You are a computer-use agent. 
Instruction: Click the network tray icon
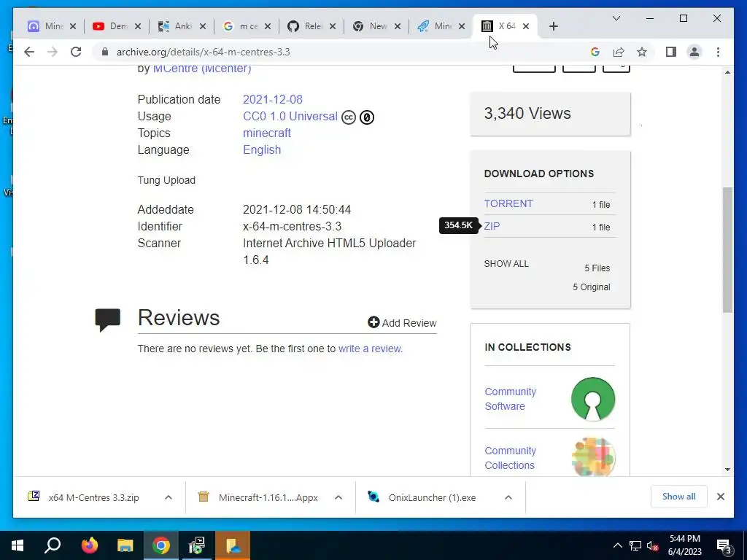pyautogui.click(x=635, y=545)
